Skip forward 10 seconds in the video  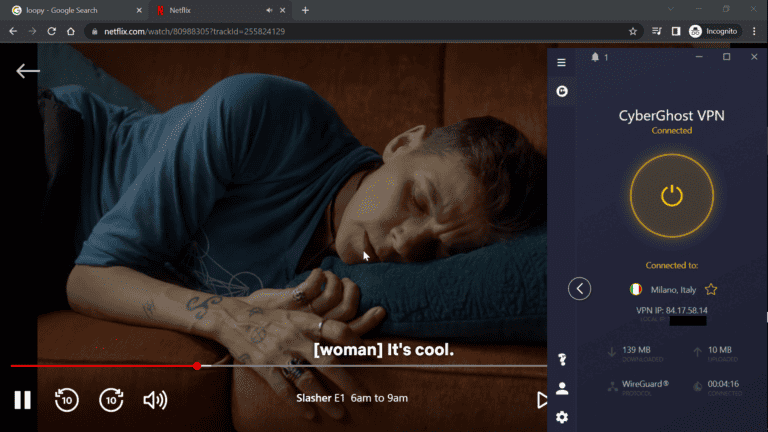(111, 400)
